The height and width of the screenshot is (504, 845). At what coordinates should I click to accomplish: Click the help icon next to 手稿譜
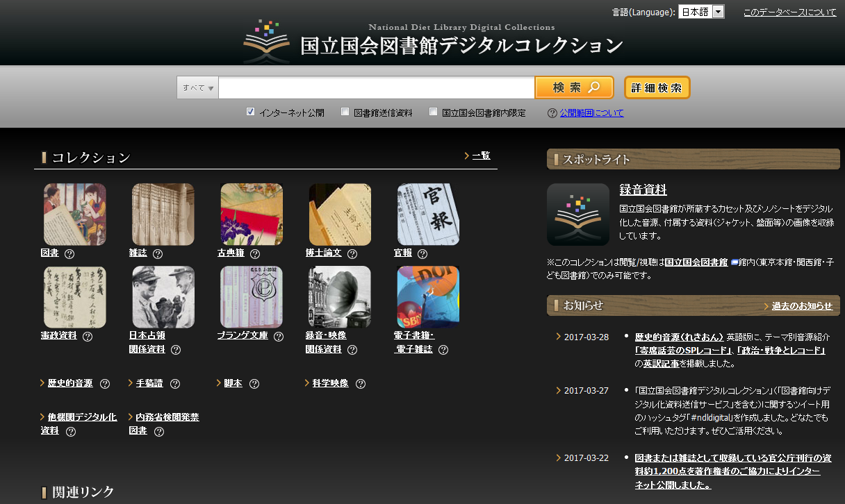(175, 384)
